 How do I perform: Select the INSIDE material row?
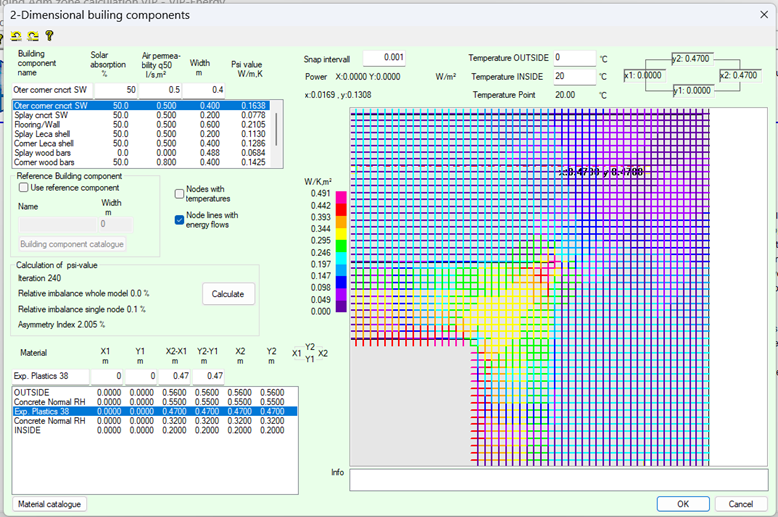coord(29,429)
